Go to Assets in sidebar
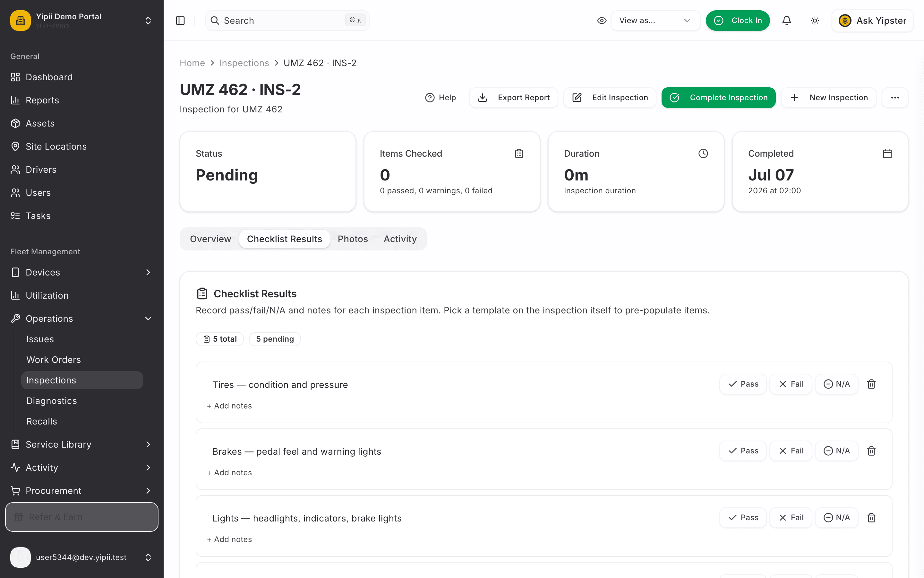Screen dimensions: 924x578 82,124
